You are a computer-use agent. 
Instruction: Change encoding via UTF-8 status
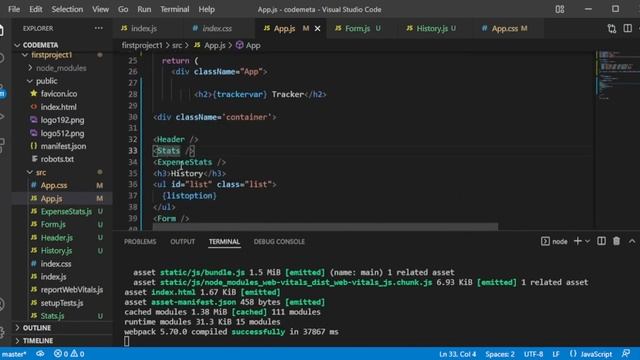click(x=533, y=354)
